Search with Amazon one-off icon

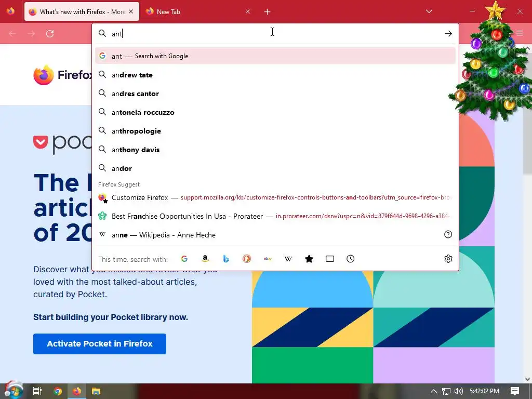(205, 259)
